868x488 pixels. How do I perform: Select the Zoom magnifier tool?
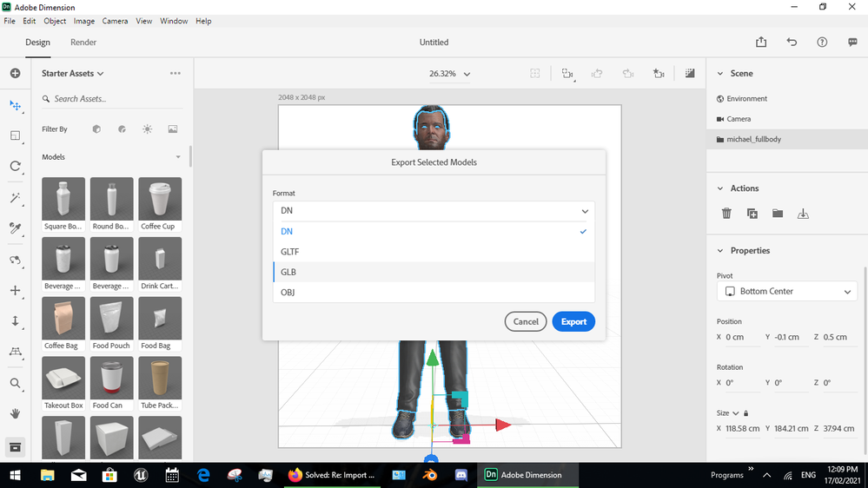point(15,383)
